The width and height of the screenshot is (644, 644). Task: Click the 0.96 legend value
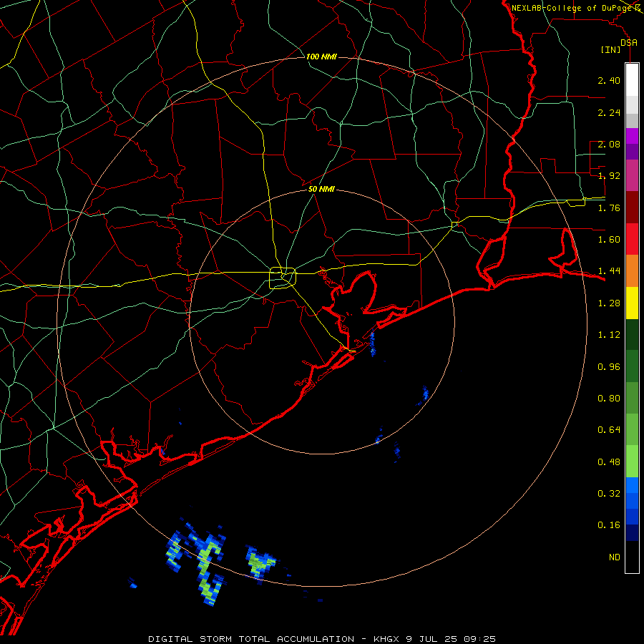pos(609,367)
